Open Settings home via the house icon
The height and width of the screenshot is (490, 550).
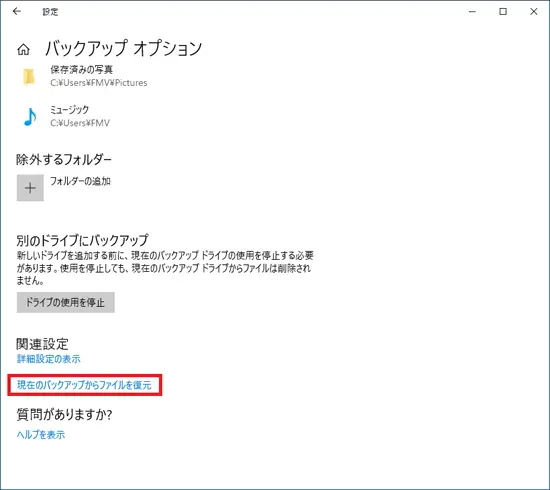coord(24,49)
